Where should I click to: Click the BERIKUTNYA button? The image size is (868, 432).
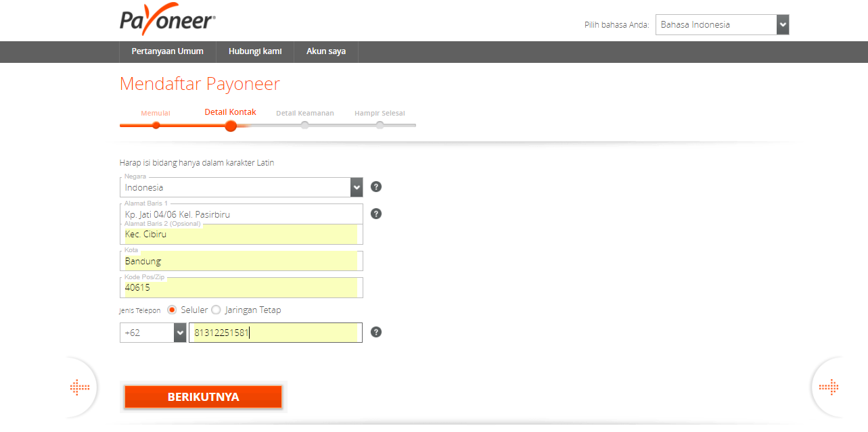(203, 397)
